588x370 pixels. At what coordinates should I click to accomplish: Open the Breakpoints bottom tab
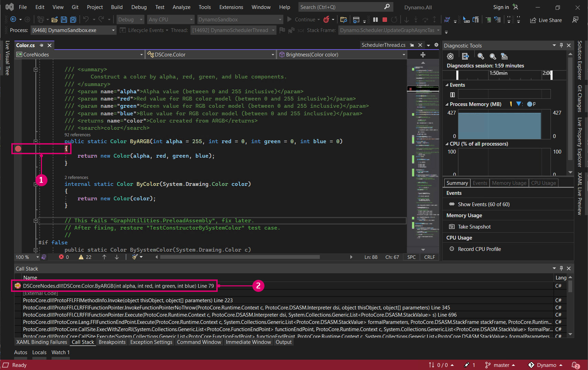click(x=112, y=342)
